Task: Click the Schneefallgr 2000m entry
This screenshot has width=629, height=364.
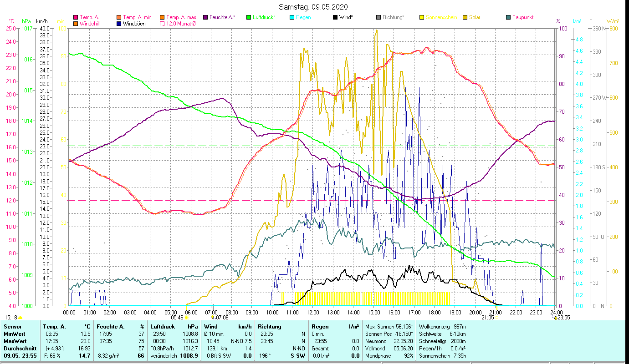Action: [x=442, y=341]
